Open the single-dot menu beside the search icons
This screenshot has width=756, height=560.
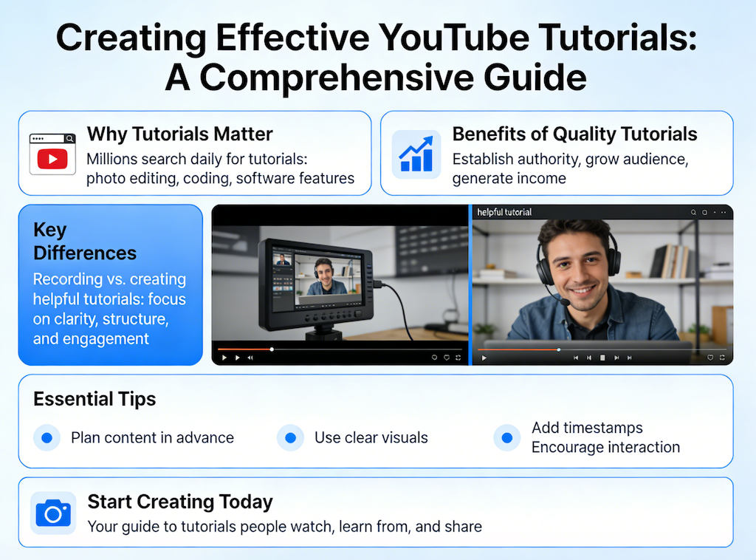click(x=715, y=212)
